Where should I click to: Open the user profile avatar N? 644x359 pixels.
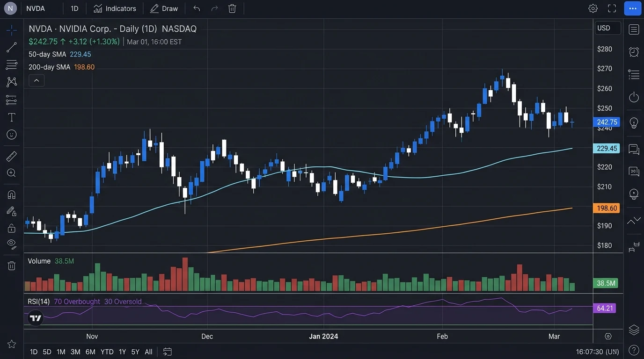coord(10,8)
